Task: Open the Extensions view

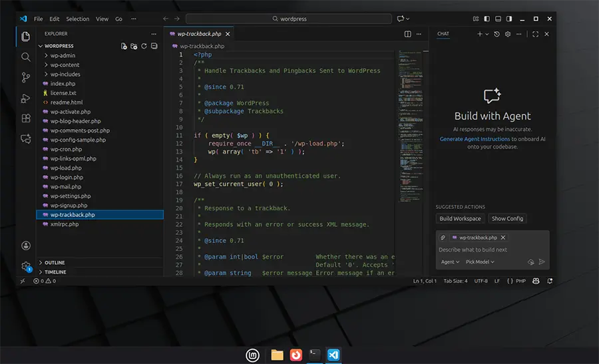Action: 25,118
